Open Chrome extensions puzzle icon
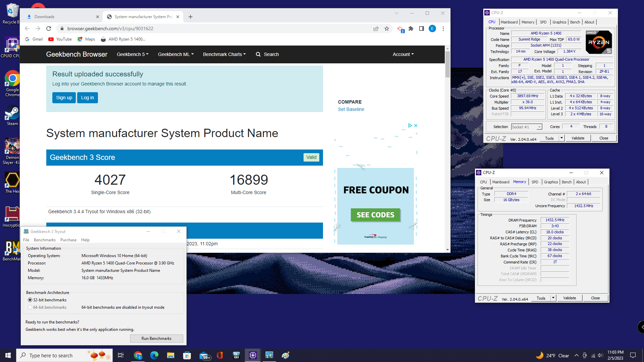The height and width of the screenshot is (362, 644). 411,28
